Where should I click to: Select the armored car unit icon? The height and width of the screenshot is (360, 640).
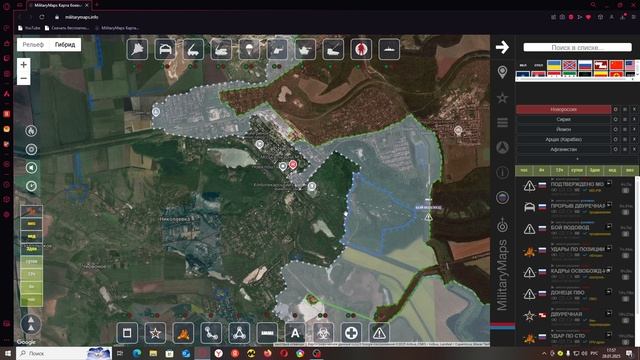tap(165, 49)
